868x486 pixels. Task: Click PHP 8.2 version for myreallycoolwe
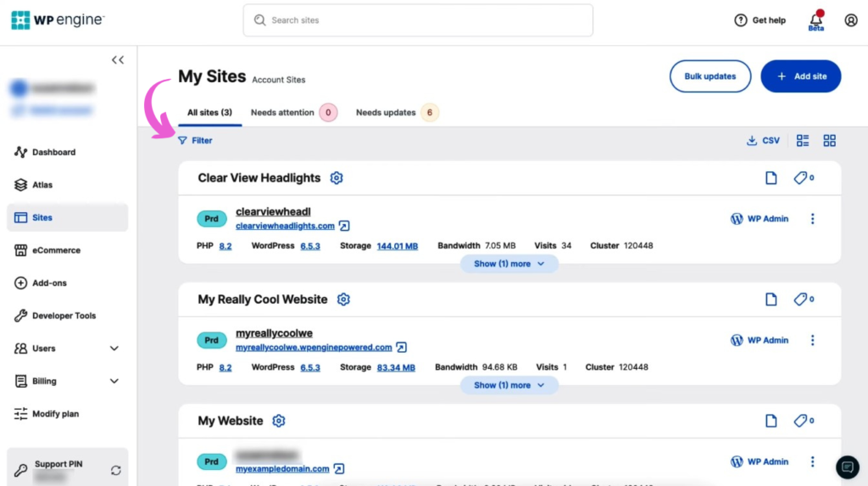click(x=225, y=367)
